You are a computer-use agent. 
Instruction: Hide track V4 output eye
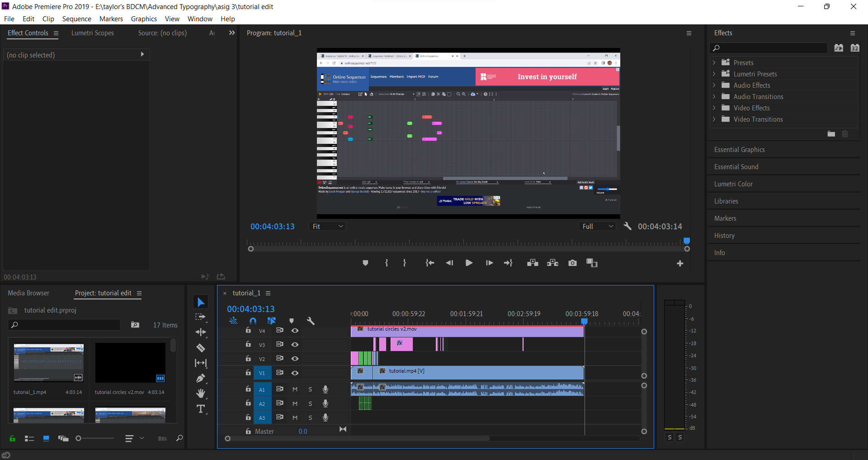[x=295, y=331]
